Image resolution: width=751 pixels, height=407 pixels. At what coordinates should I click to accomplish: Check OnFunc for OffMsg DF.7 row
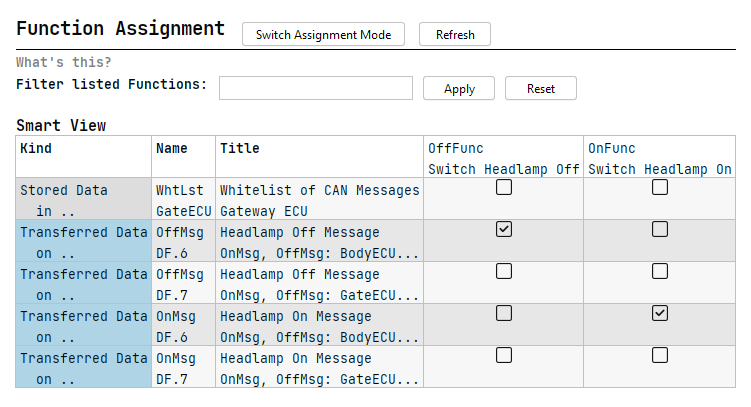click(660, 271)
